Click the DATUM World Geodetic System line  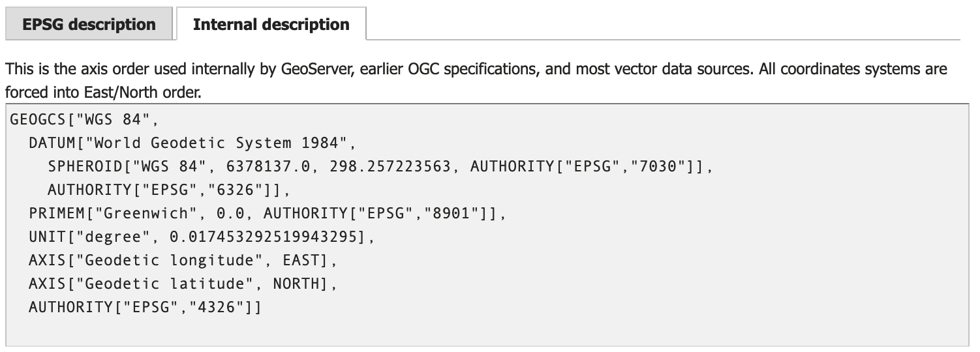pyautogui.click(x=192, y=143)
